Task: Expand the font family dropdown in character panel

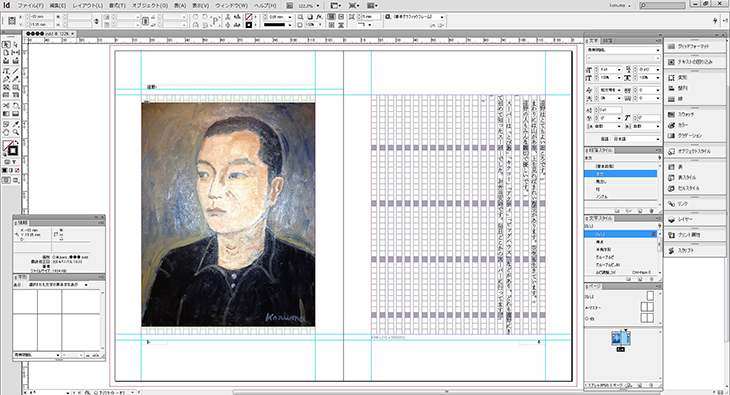Action: coord(623,50)
